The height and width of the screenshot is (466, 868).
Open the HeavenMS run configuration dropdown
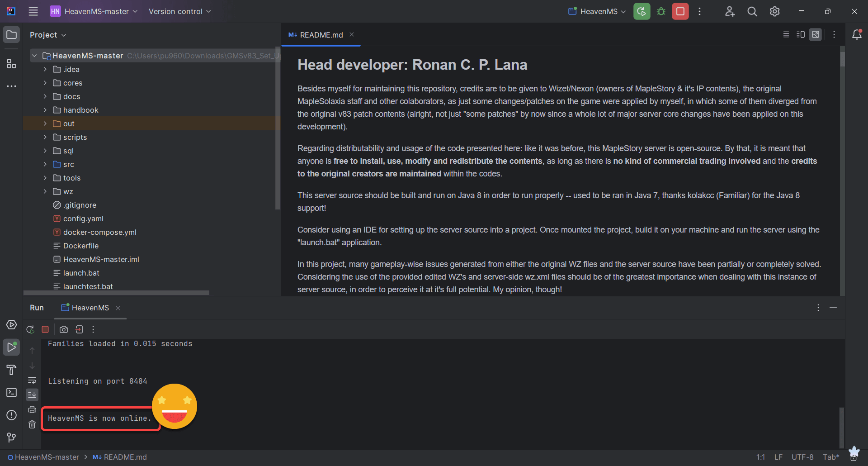pyautogui.click(x=597, y=11)
